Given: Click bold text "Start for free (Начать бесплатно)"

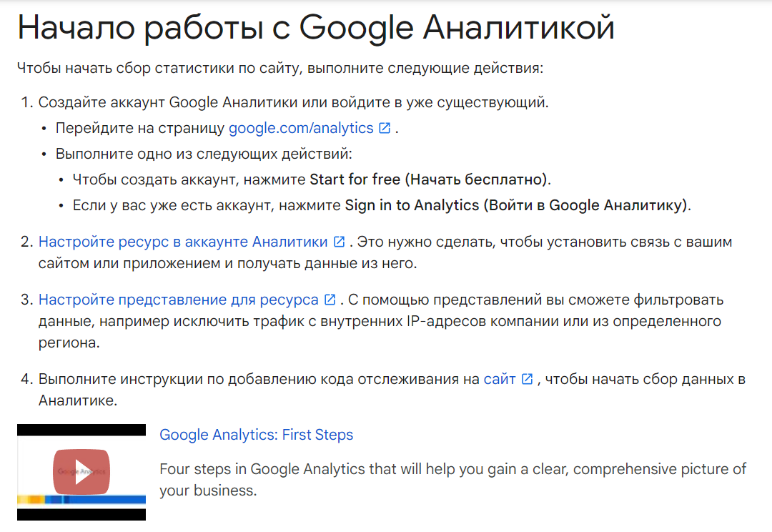Looking at the screenshot, I should [x=429, y=179].
